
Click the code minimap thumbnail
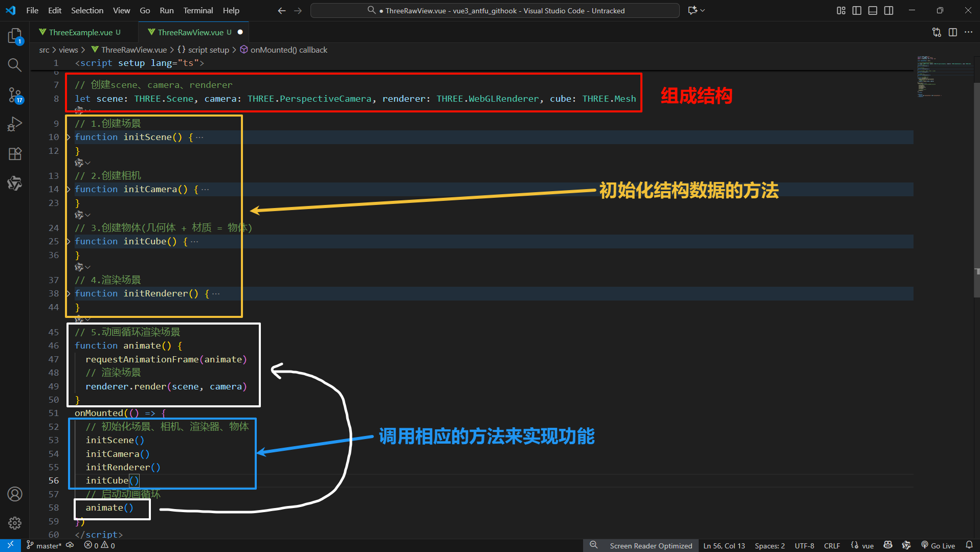pos(944,77)
